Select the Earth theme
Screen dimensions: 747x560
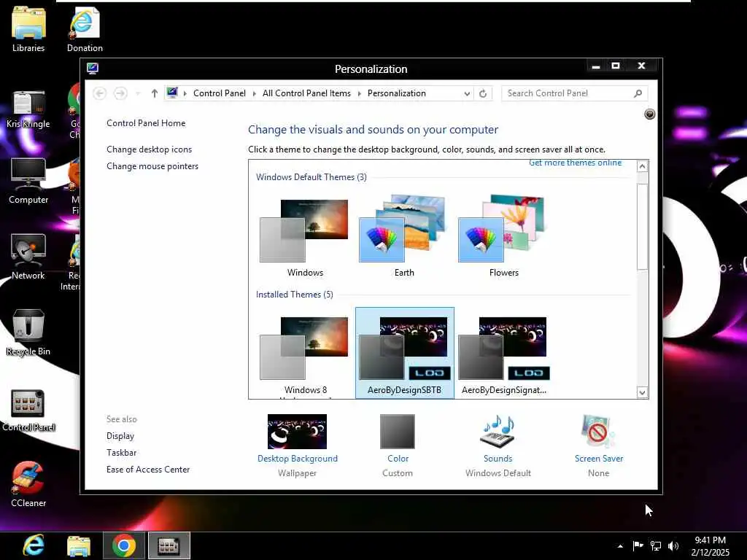tap(404, 237)
